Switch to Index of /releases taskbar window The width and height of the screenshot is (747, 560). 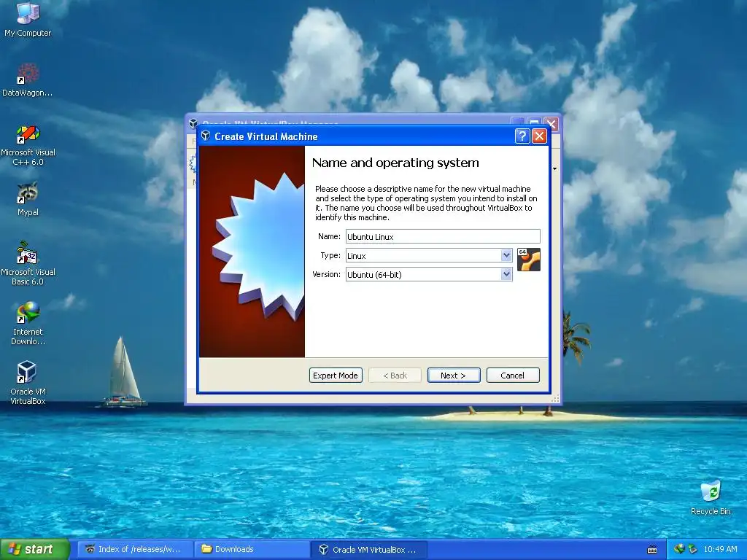(135, 549)
